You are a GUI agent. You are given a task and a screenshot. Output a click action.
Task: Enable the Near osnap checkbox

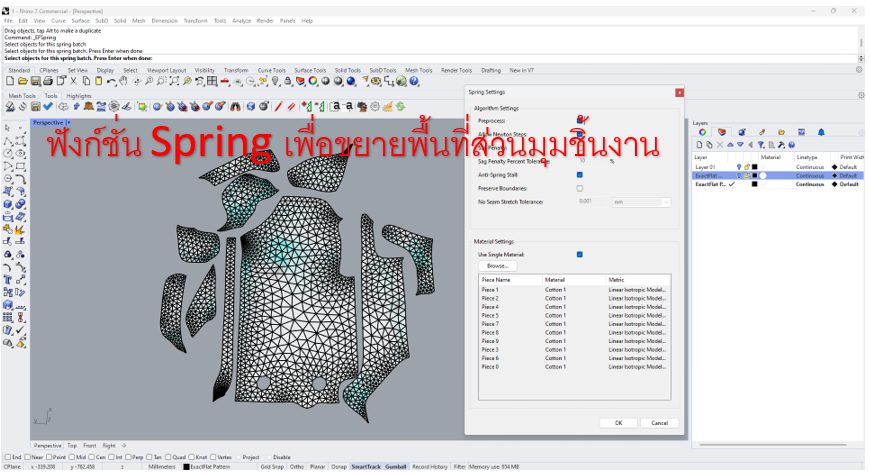pos(27,457)
